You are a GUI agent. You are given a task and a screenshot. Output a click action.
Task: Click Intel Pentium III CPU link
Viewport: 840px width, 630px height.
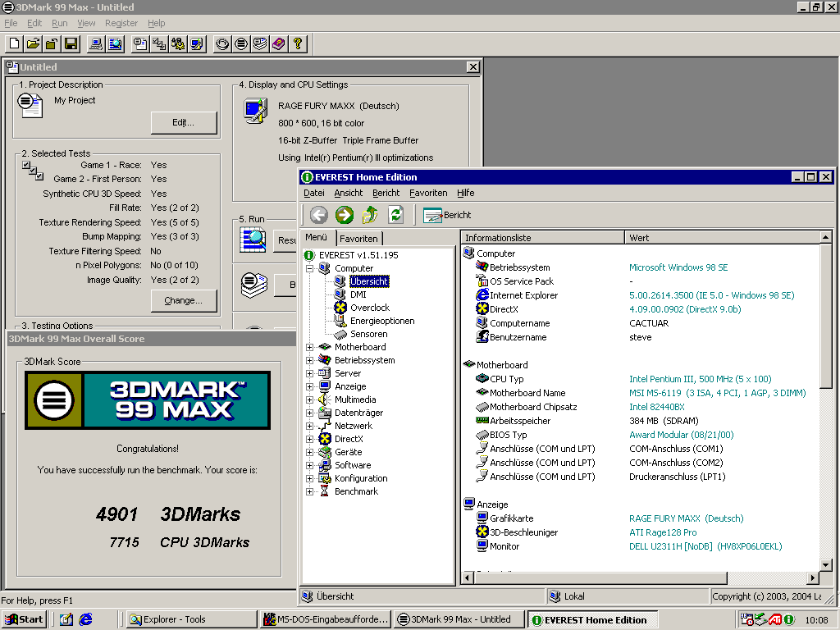coord(701,379)
